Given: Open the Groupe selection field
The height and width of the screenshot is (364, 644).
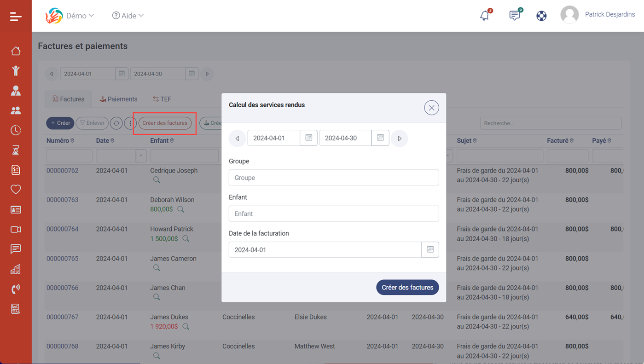Looking at the screenshot, I should click(334, 178).
